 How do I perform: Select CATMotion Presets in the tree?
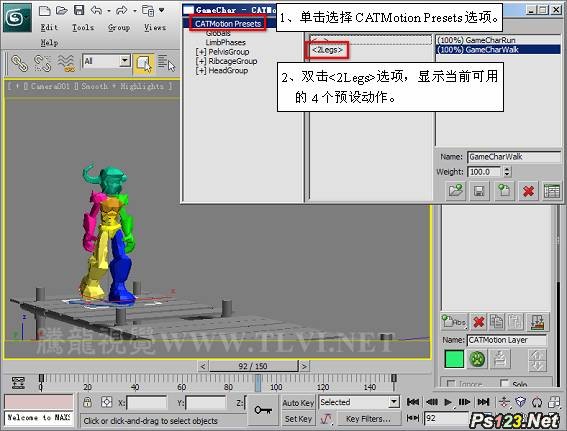point(228,24)
